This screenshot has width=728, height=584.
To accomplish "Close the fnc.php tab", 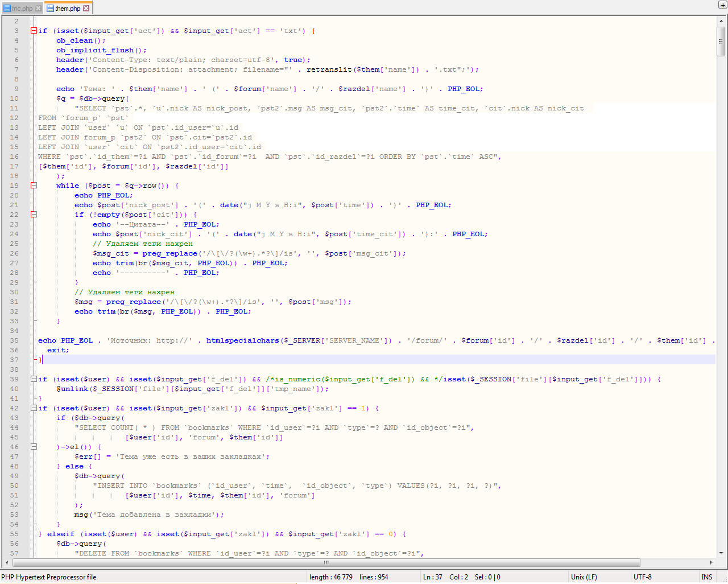I will (39, 9).
